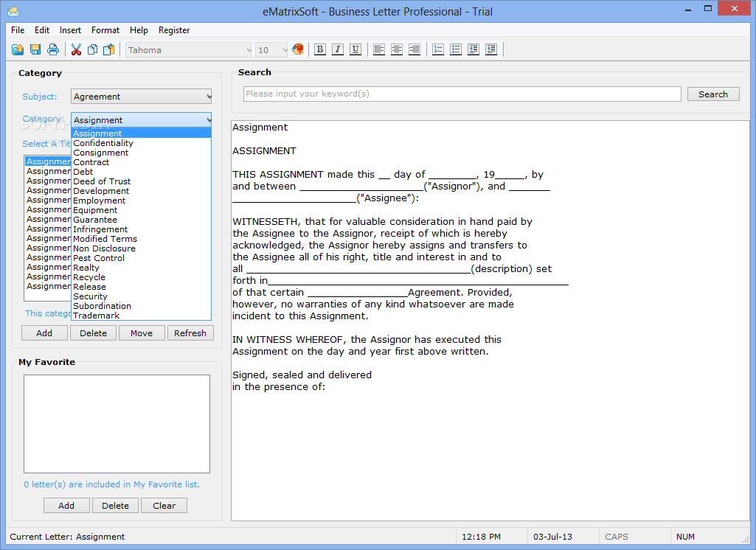Apply bulleted list formatting
The image size is (756, 550).
click(x=456, y=49)
